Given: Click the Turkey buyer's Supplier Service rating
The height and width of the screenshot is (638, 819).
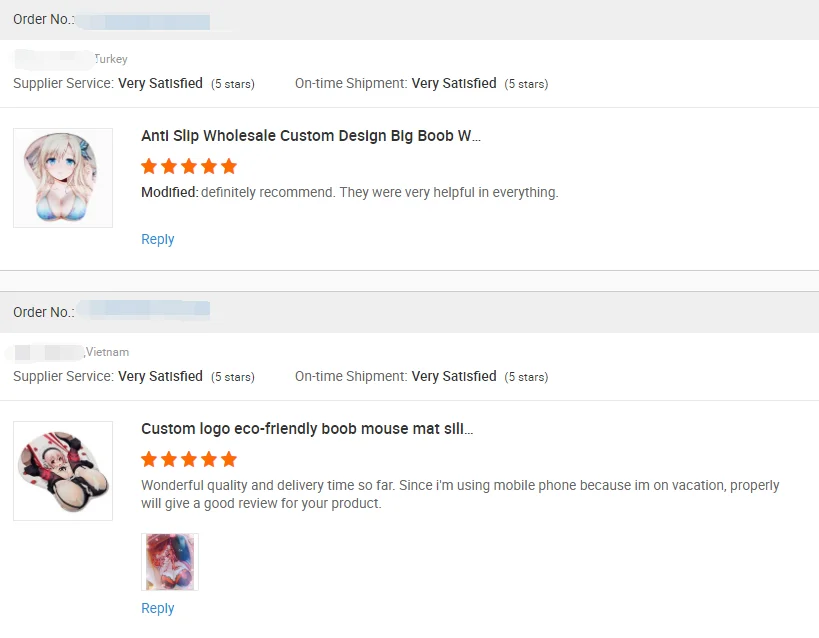Looking at the screenshot, I should [160, 84].
